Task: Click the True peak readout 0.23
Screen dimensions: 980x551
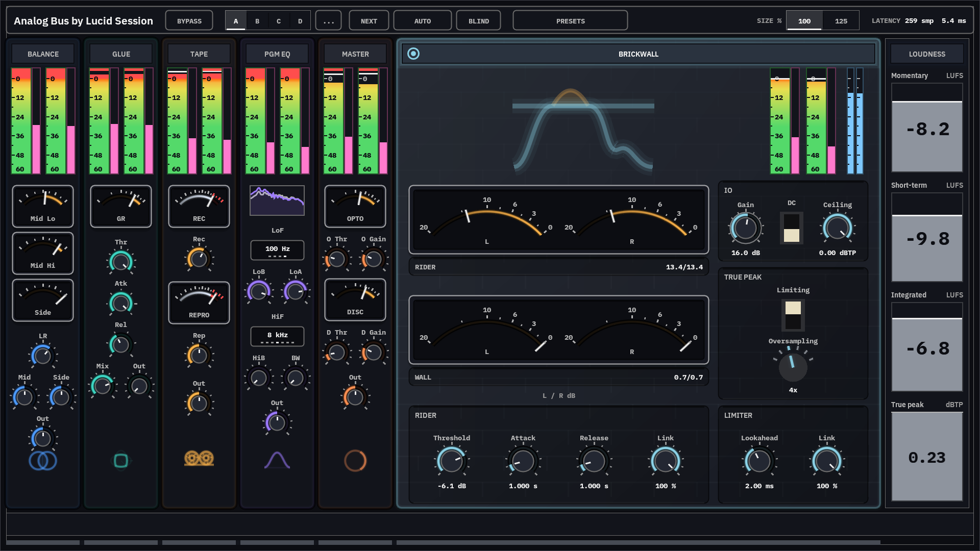Action: click(927, 457)
